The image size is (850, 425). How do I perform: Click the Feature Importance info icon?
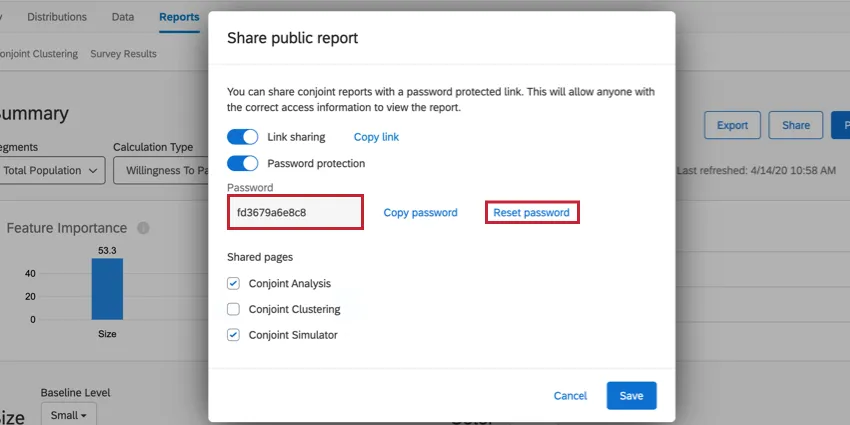143,228
